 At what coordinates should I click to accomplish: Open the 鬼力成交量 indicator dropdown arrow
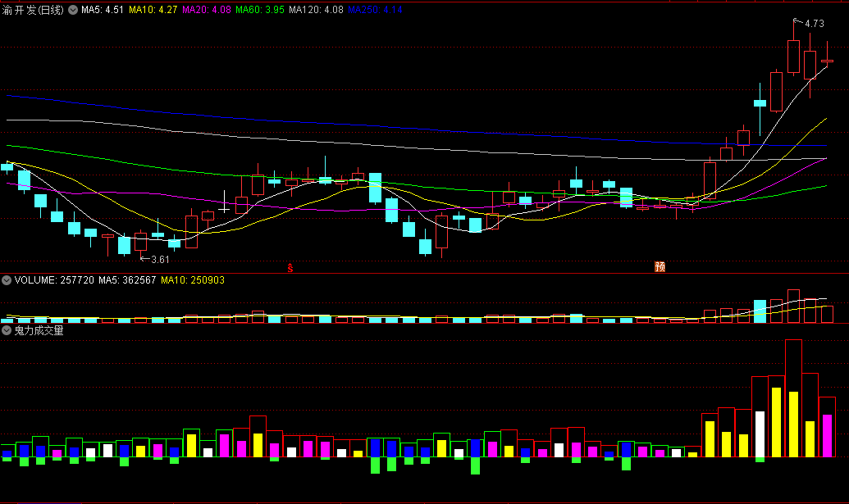[7, 330]
